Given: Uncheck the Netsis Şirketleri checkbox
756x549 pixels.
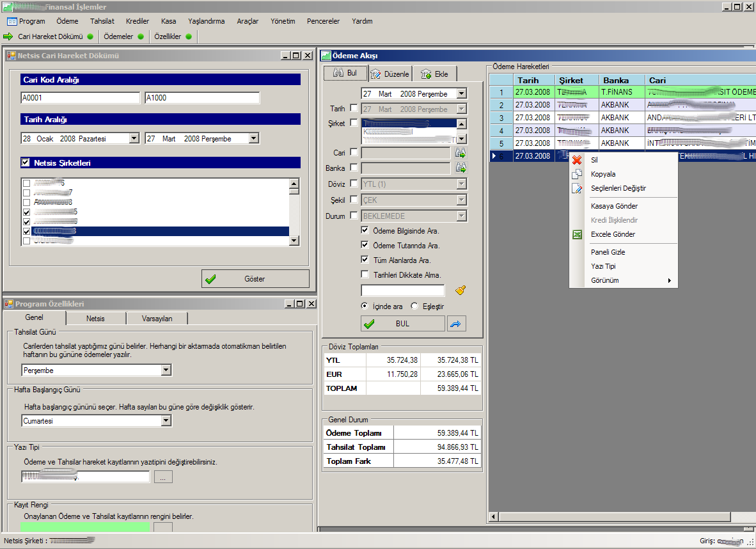Looking at the screenshot, I should [x=26, y=163].
